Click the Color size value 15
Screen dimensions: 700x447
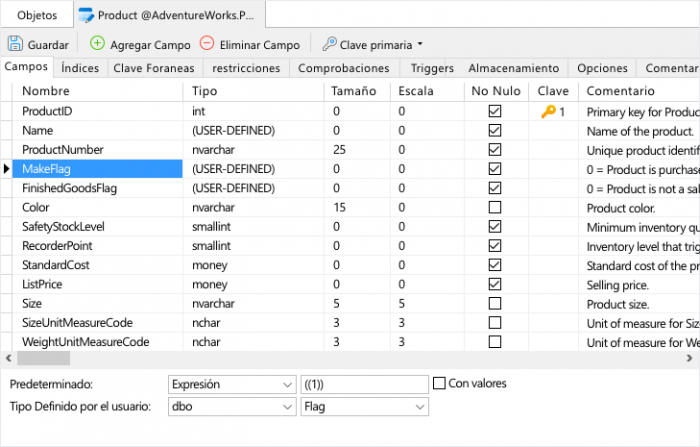point(339,207)
